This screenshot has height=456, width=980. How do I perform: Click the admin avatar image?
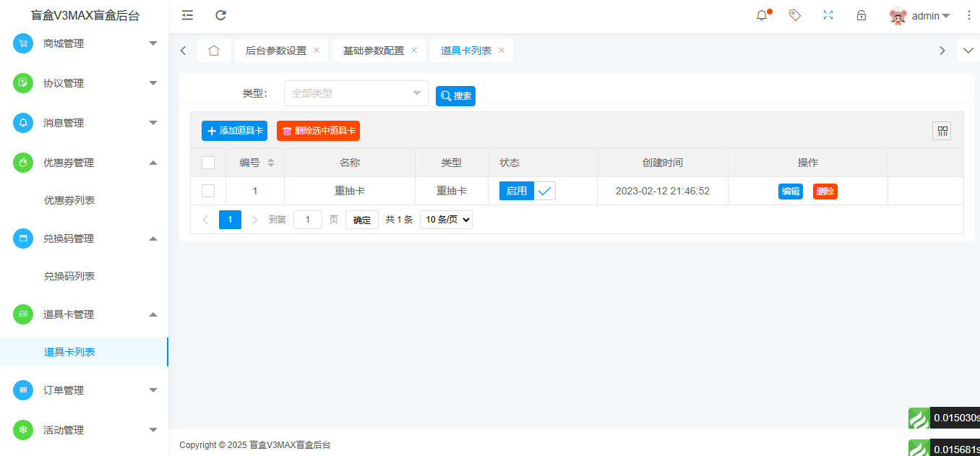click(x=898, y=16)
